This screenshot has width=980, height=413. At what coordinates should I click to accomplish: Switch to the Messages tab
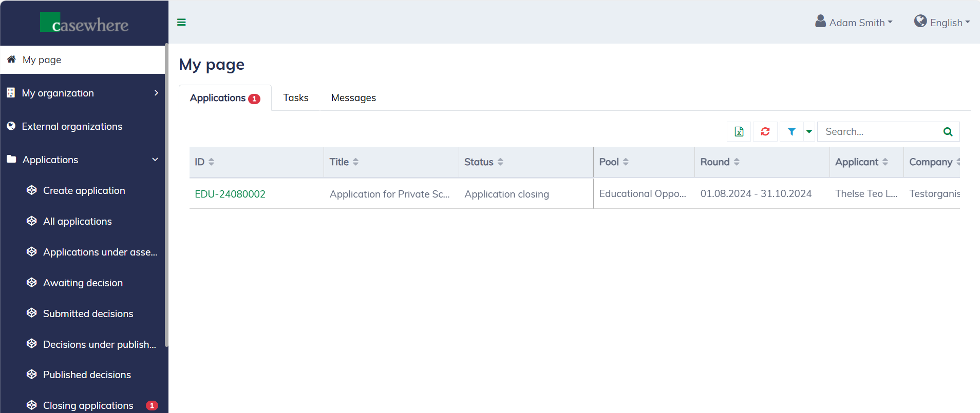tap(353, 98)
